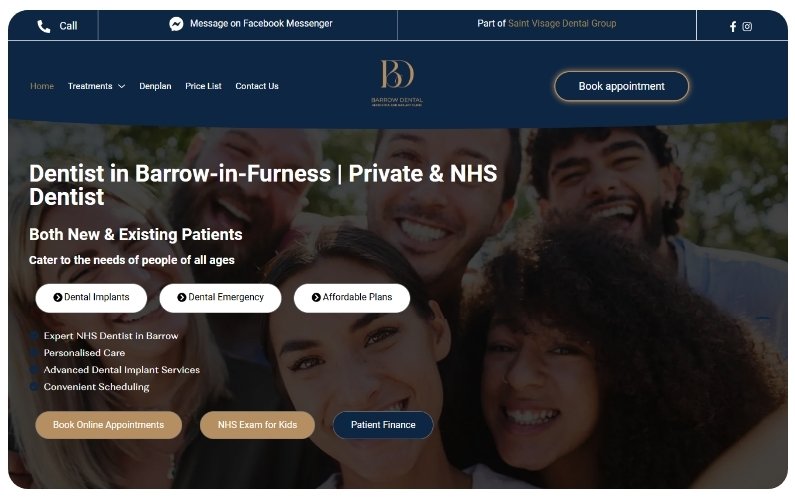Expand the Treatments dropdown chevron

[122, 86]
